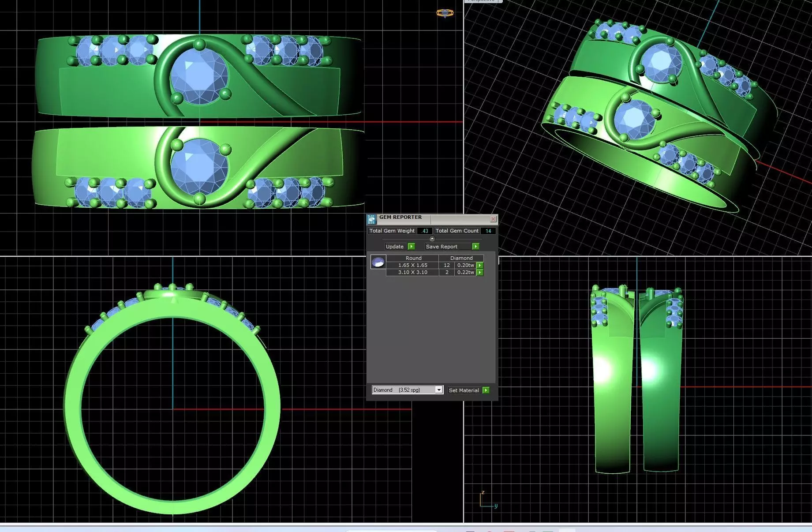Click the '0.22tw' weight cell
Image resolution: width=812 pixels, height=532 pixels.
click(x=465, y=273)
